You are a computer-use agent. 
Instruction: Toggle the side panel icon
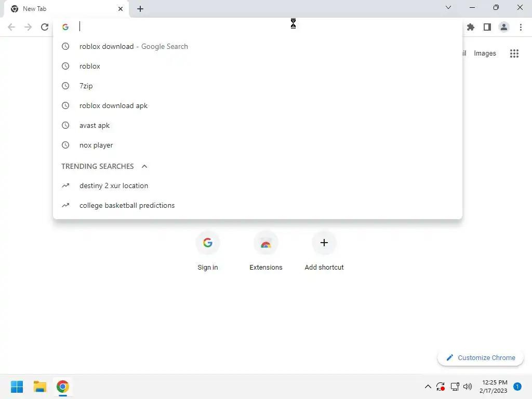pos(487,27)
